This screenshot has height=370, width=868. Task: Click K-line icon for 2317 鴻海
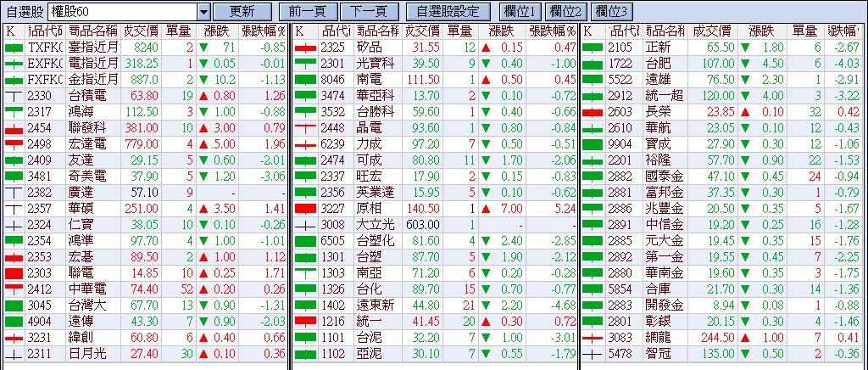[x=14, y=112]
